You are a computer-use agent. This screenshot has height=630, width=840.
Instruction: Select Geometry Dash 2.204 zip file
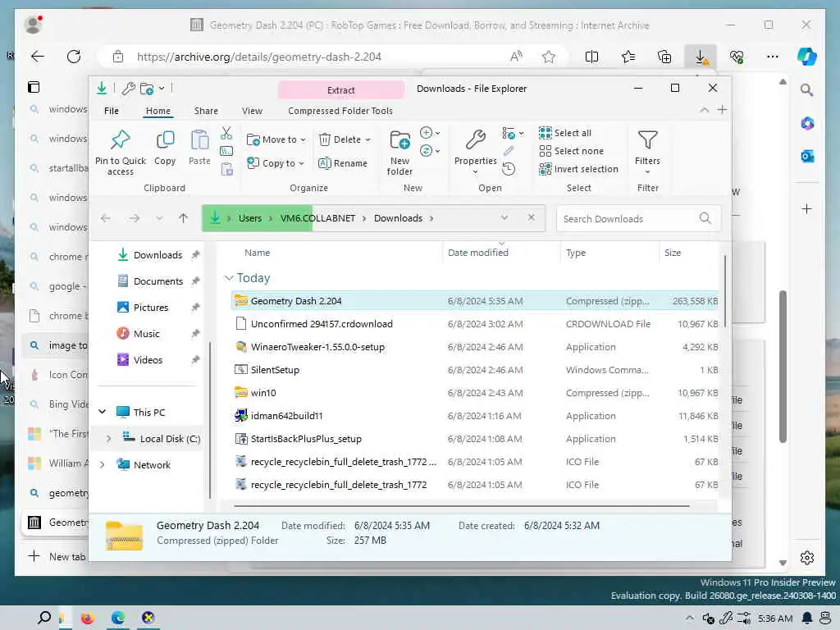pos(474,301)
